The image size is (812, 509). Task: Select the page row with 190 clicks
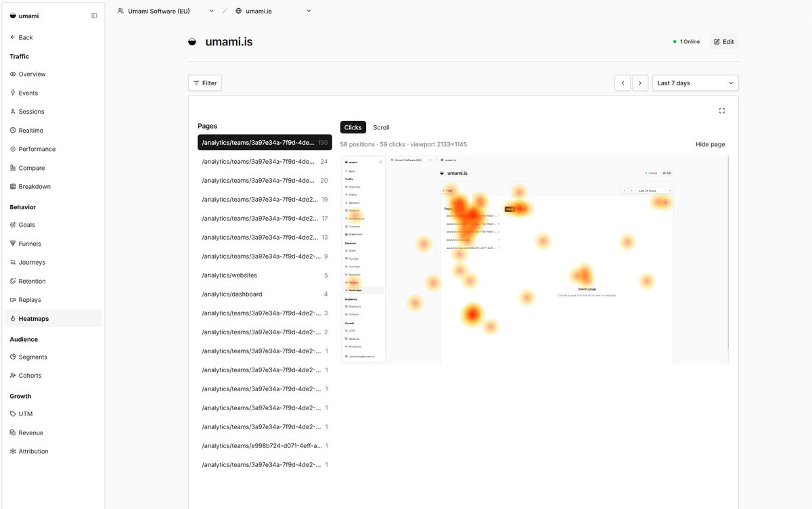(x=265, y=143)
